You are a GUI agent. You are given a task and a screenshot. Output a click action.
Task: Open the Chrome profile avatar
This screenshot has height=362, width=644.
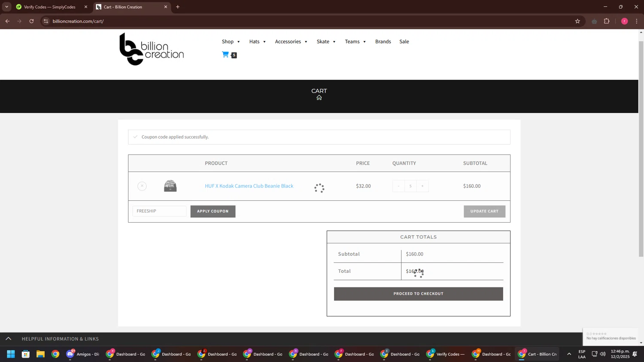coord(625,21)
